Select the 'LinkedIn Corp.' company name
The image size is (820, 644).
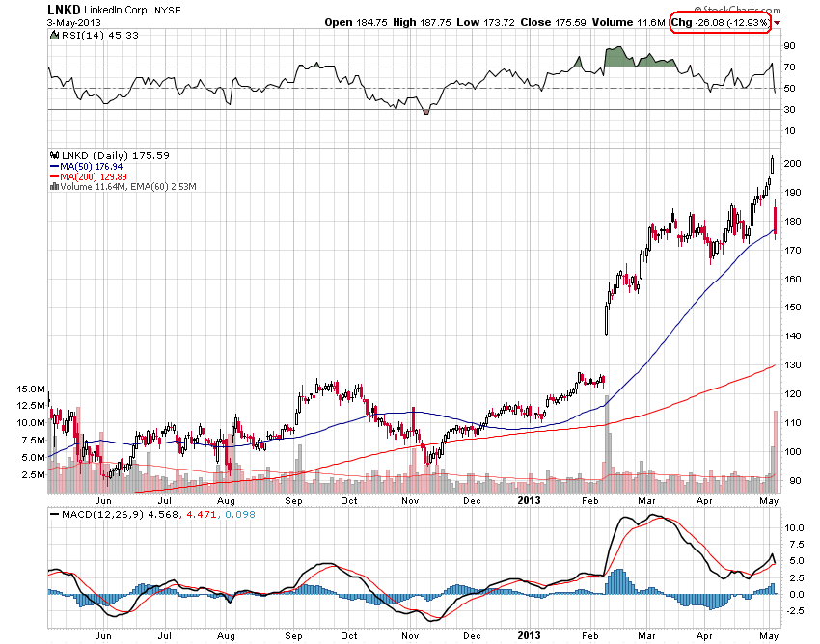[117, 10]
